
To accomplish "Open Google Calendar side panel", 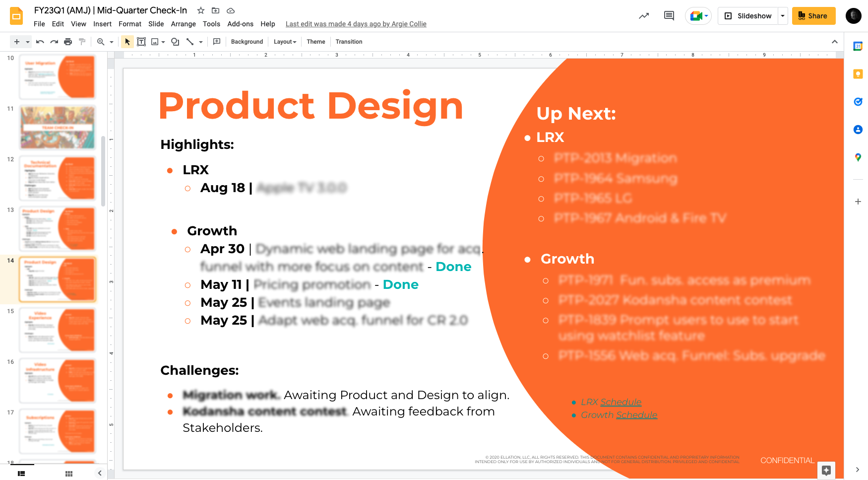I will (858, 46).
